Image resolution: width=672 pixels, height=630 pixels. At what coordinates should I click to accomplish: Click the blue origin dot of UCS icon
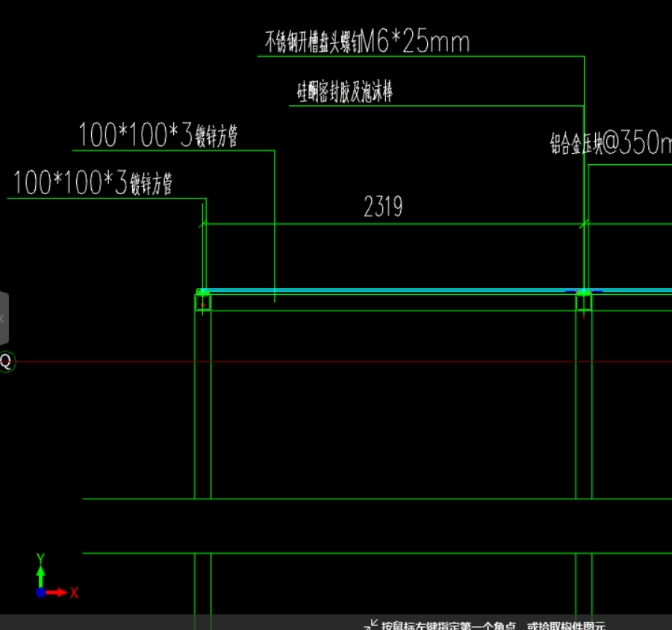41,593
